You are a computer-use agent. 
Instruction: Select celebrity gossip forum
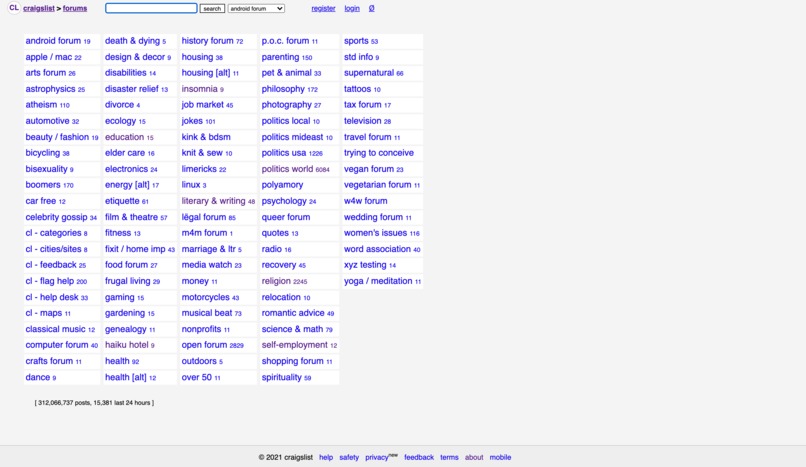tap(57, 217)
